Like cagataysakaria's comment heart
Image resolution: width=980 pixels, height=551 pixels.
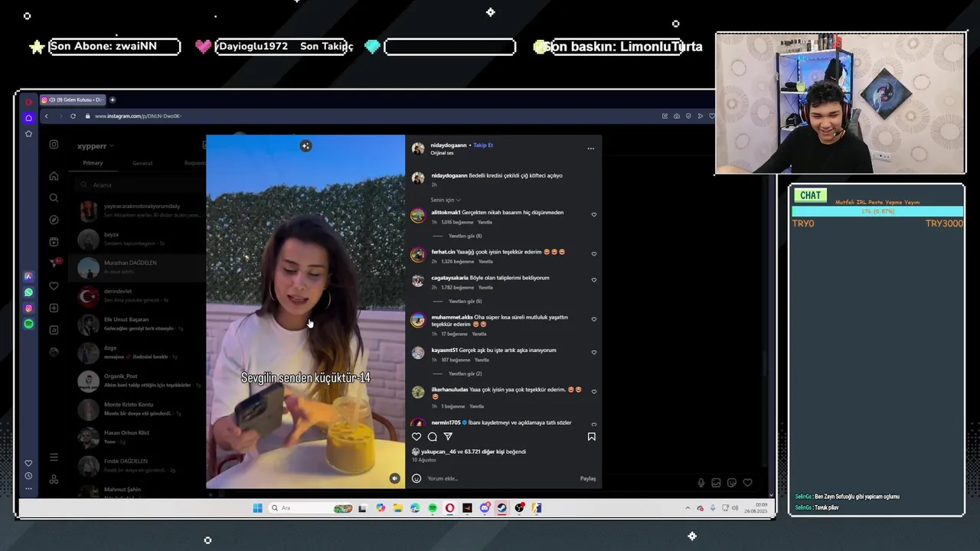coord(593,280)
